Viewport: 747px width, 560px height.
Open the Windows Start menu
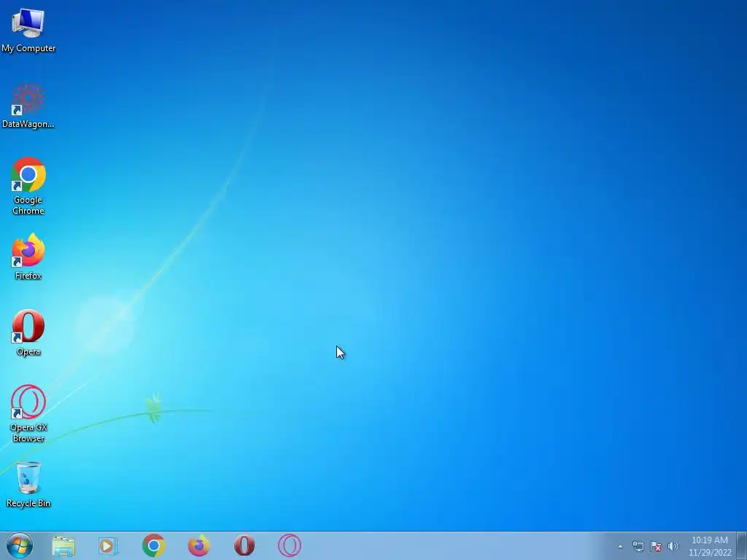point(20,545)
